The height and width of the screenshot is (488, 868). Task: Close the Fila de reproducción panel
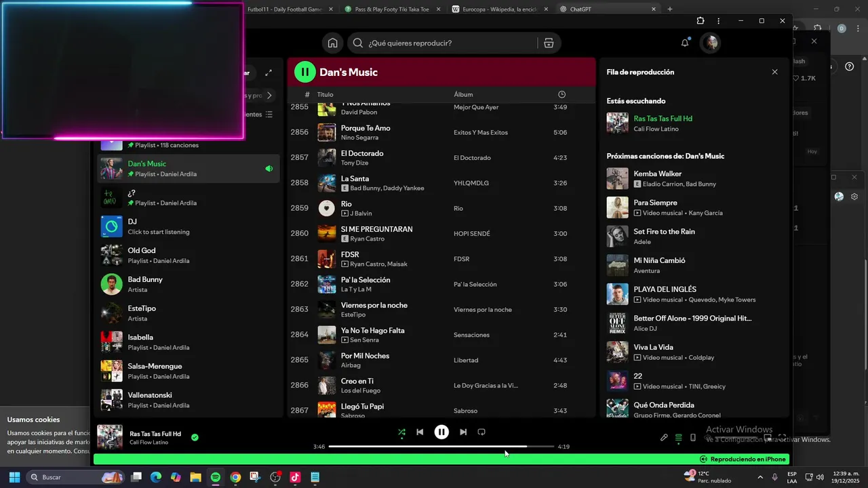(x=774, y=72)
